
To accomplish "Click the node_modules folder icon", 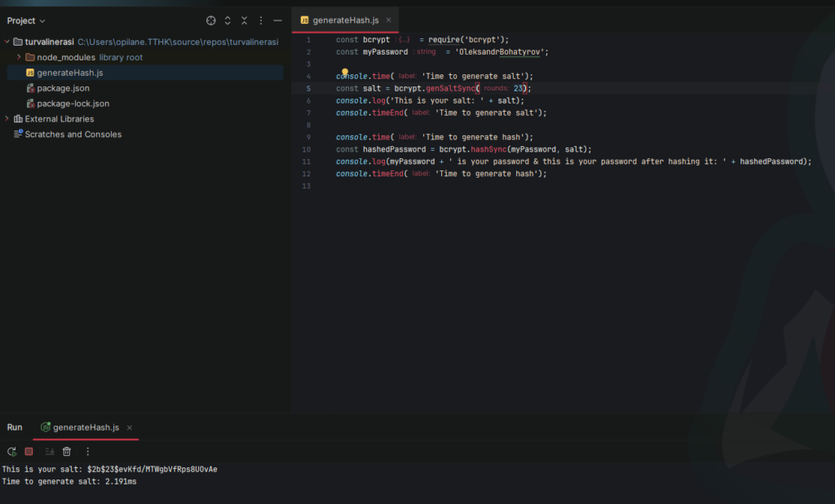I will (x=30, y=57).
